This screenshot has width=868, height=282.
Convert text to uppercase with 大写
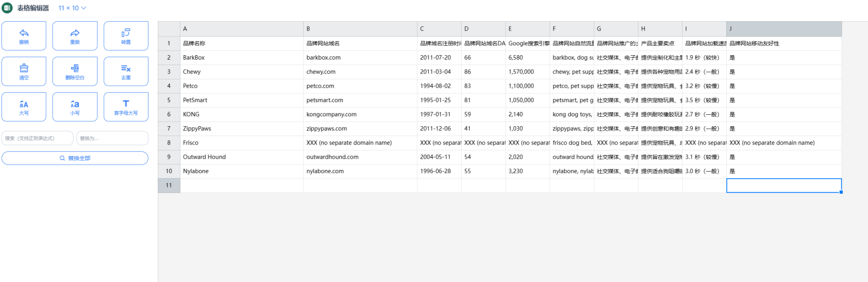[24, 107]
